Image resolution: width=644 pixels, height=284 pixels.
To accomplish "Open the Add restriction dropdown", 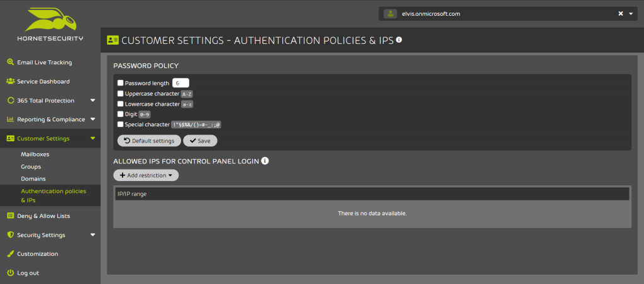I will (146, 175).
